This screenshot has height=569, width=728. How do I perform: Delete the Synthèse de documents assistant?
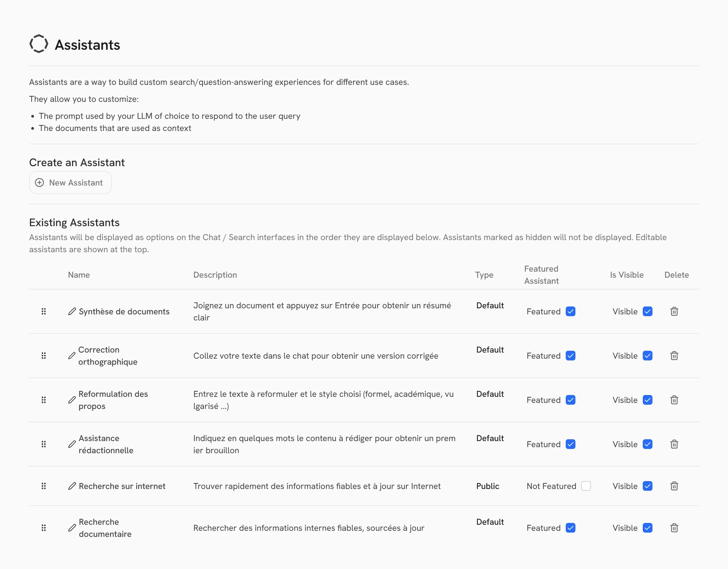click(674, 312)
